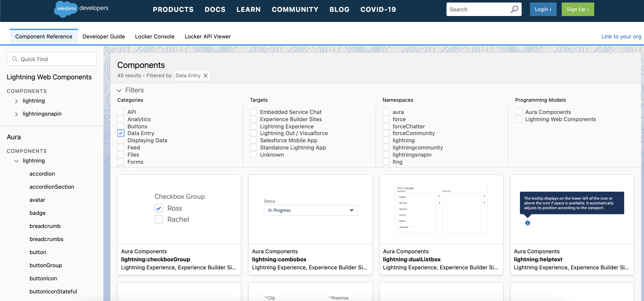Select avatar in the sidebar tree
644x301 pixels.
point(37,200)
